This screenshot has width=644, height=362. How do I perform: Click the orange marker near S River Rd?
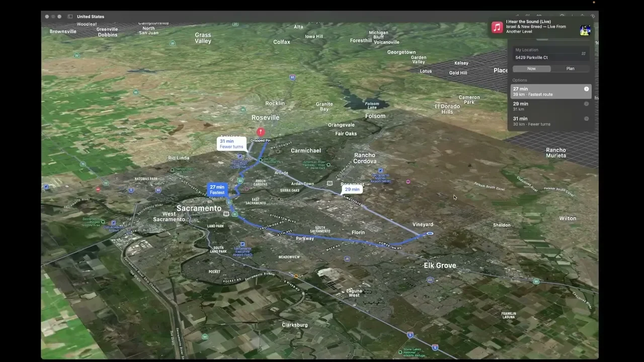296,276
